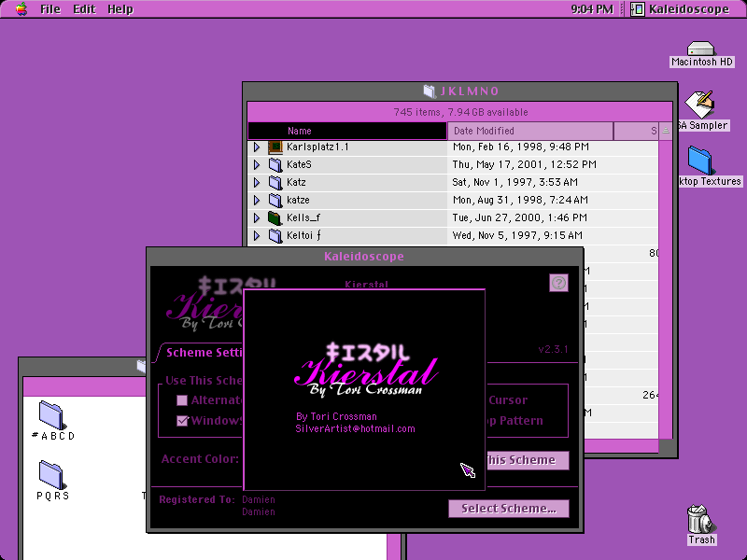The image size is (747, 560).
Task: Click the Keltoi ƒ folder icon
Action: click(x=275, y=236)
